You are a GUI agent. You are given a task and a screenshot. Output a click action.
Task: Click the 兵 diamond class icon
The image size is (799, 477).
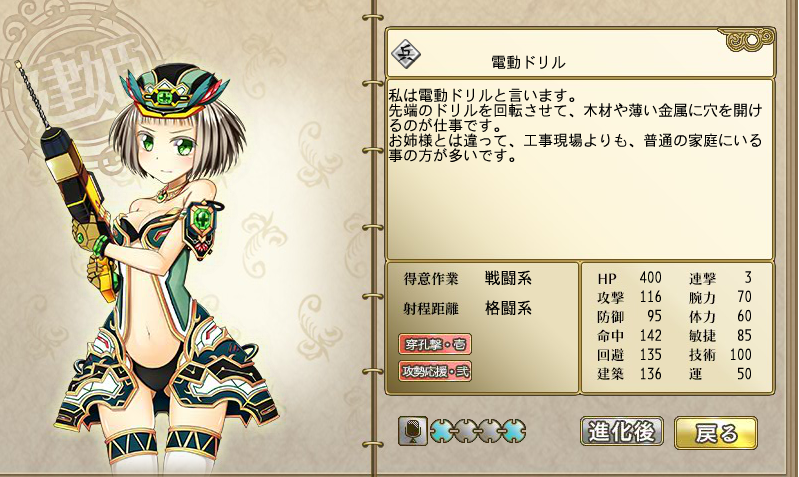pos(406,55)
